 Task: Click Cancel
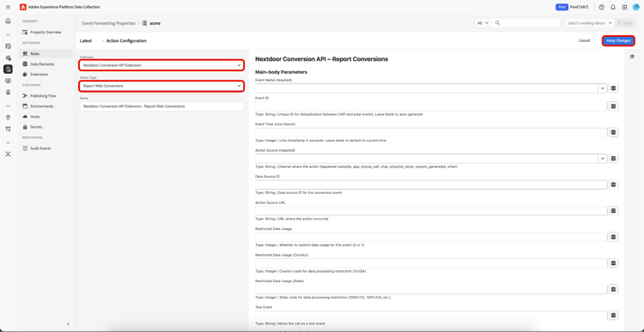pyautogui.click(x=584, y=40)
